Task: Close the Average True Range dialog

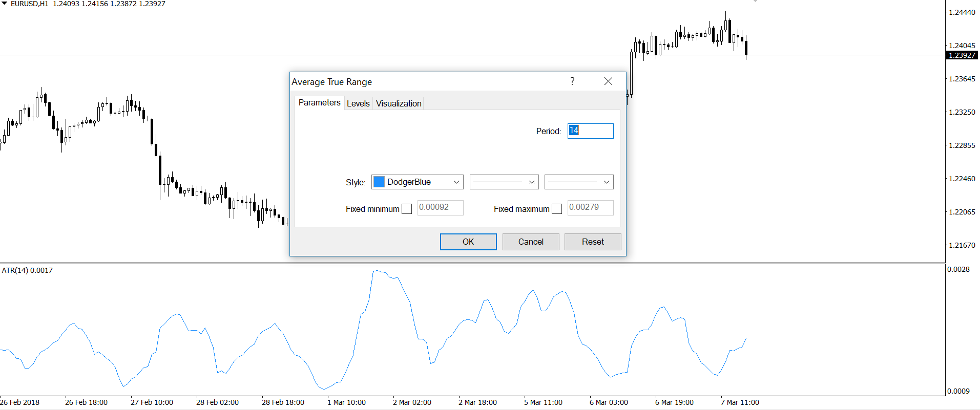Action: tap(608, 81)
